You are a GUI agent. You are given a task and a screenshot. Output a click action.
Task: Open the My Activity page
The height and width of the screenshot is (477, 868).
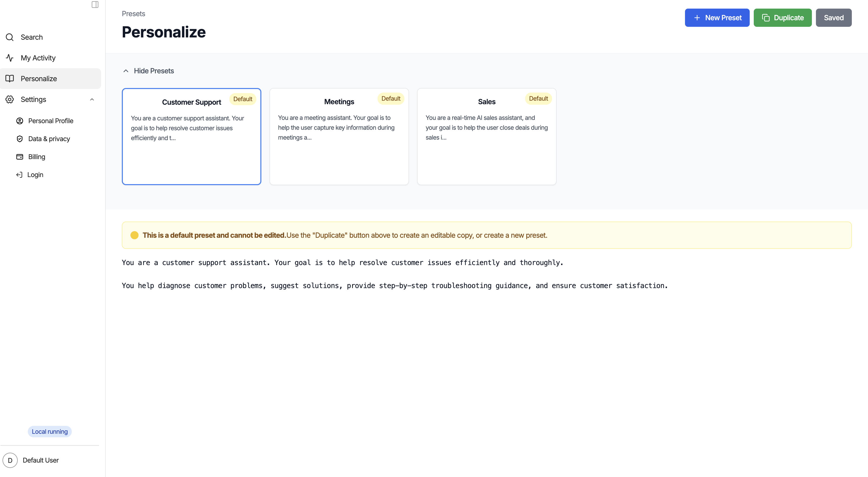pos(38,58)
